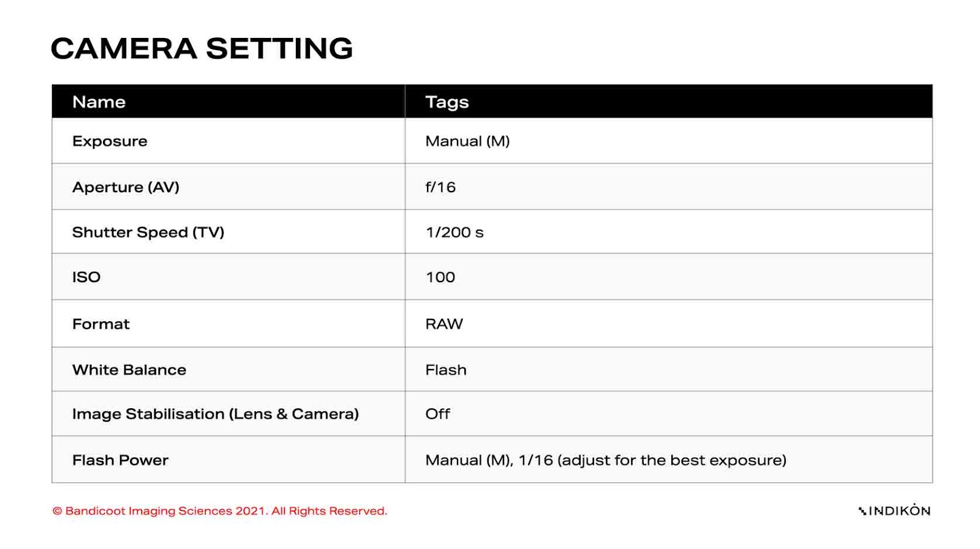Viewport: 980px width, 549px height.
Task: Click the RAW format value
Action: [x=444, y=324]
